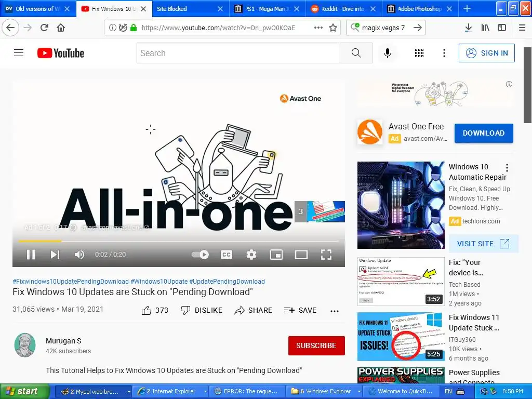This screenshot has width=532, height=399.
Task: Click the Avast One Free DOWNLOAD button
Action: (x=484, y=133)
